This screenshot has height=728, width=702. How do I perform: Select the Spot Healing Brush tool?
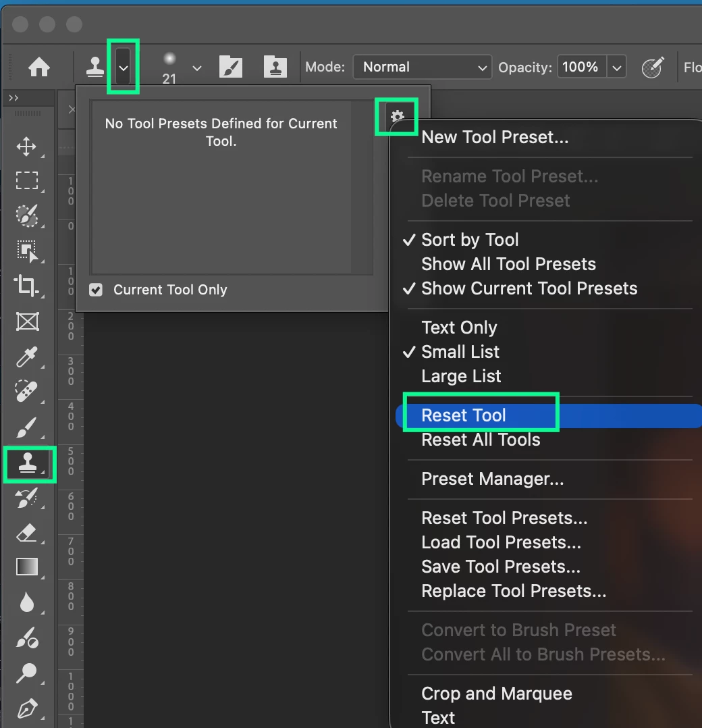tap(26, 391)
